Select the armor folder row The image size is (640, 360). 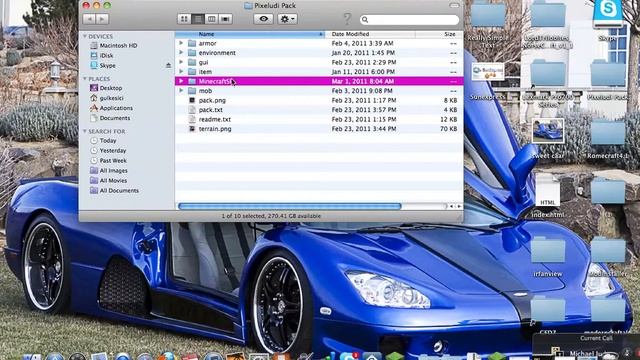(x=319, y=43)
